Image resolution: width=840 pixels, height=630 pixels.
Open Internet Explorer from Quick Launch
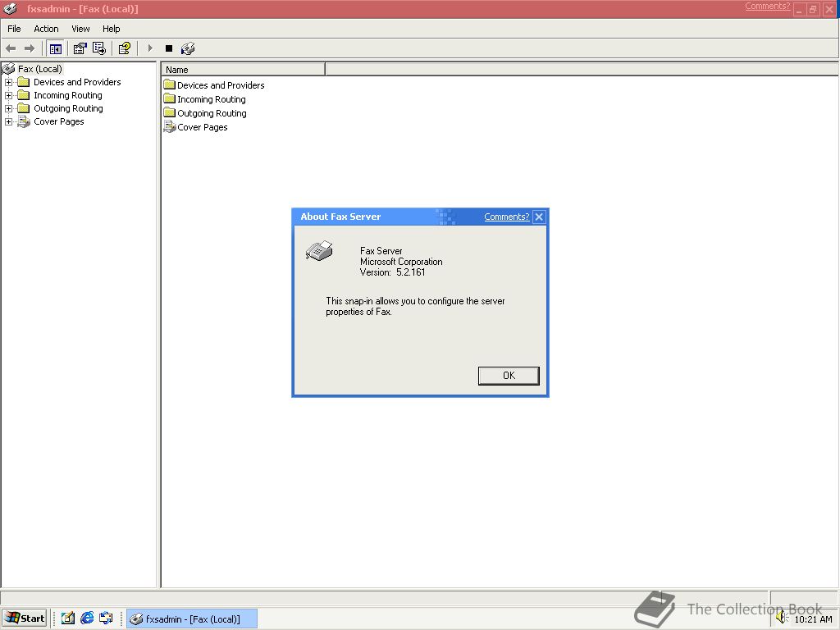87,619
